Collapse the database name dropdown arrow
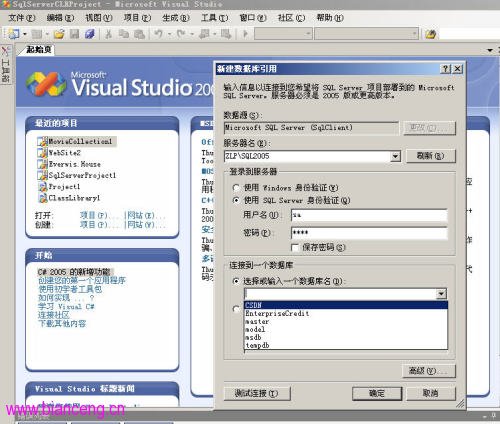 pos(441,294)
